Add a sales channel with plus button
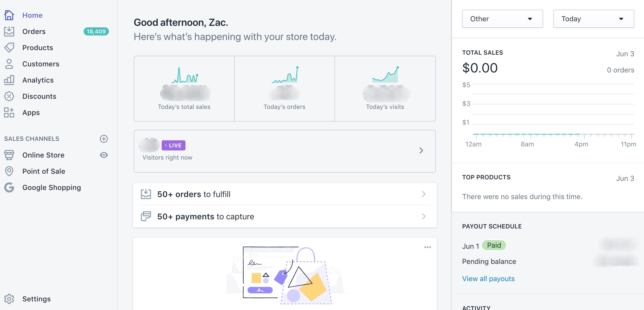This screenshot has width=644, height=310. click(x=104, y=139)
